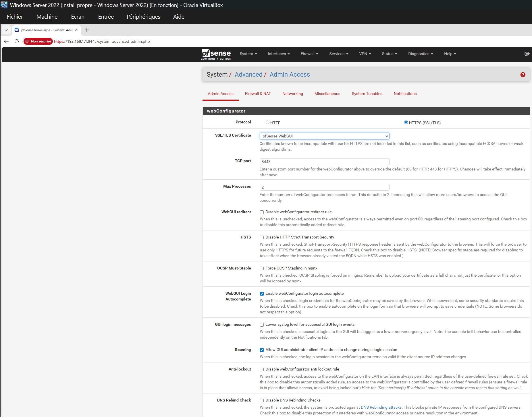
Task: Click the browser refresh icon
Action: click(16, 41)
